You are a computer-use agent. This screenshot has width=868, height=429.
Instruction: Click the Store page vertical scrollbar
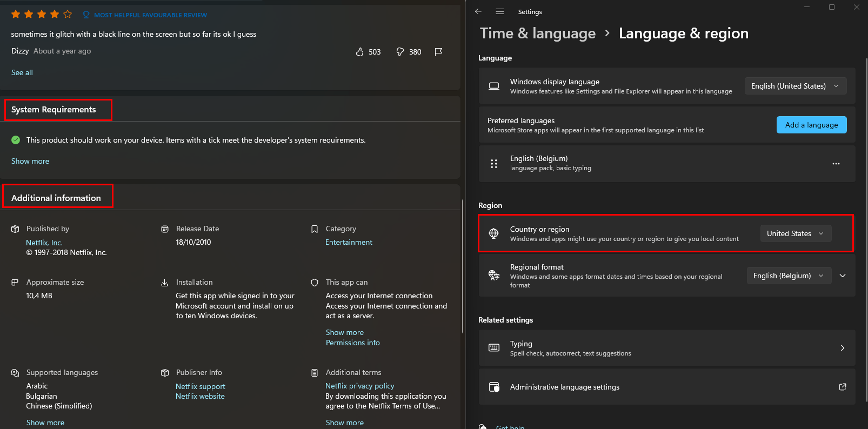coord(462,267)
